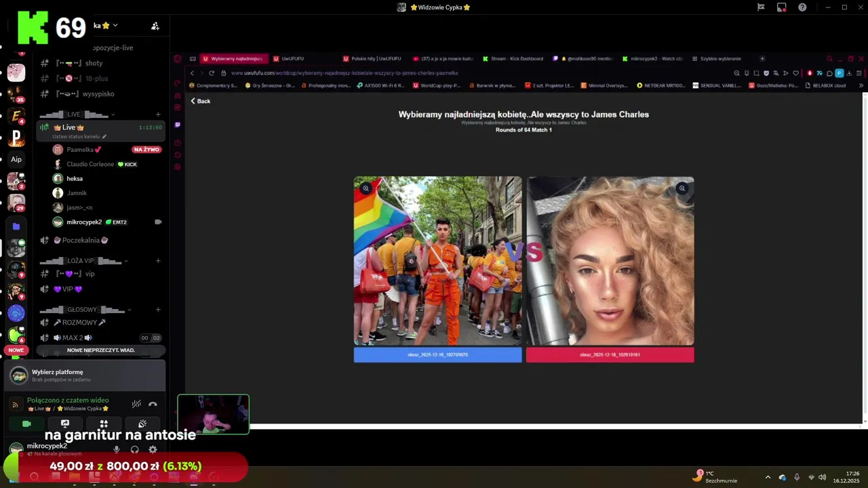Edit channel status pencil under Live channel
This screenshot has width=868, height=488.
coord(104,137)
